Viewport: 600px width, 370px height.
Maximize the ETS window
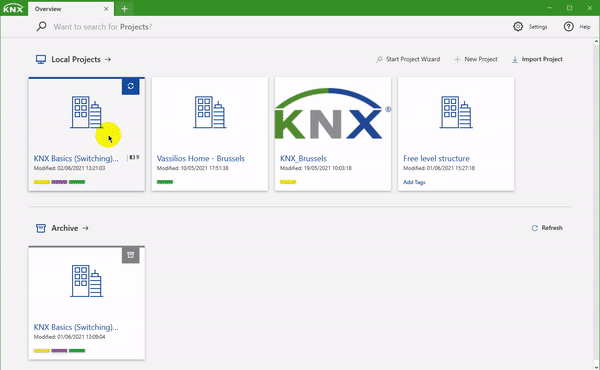click(x=569, y=8)
